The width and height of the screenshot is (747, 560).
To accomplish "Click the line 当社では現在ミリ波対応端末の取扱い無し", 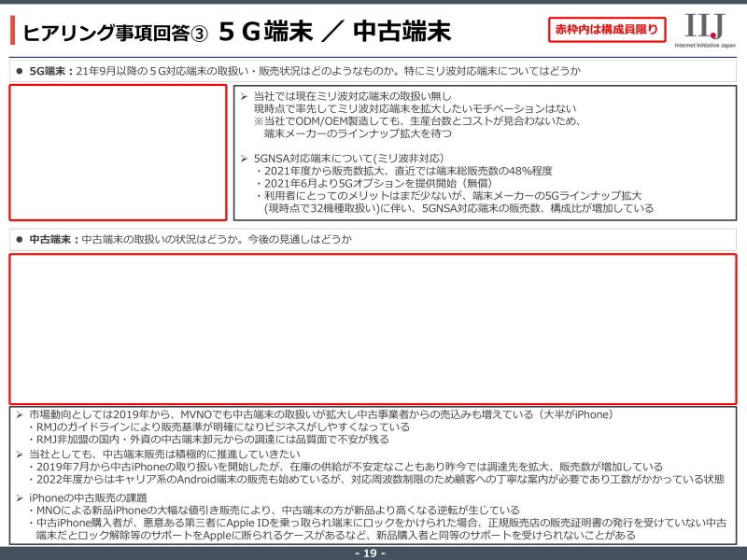I will [x=352, y=96].
